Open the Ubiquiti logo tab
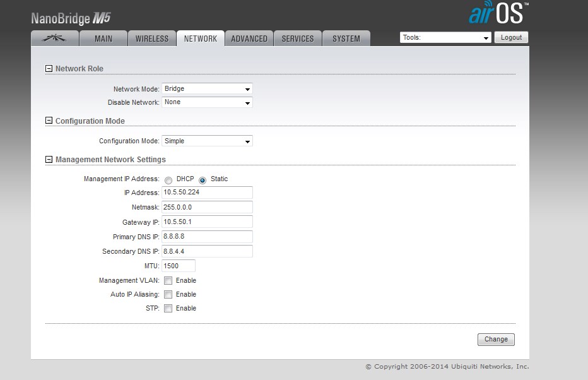This screenshot has width=588, height=380. tap(55, 39)
